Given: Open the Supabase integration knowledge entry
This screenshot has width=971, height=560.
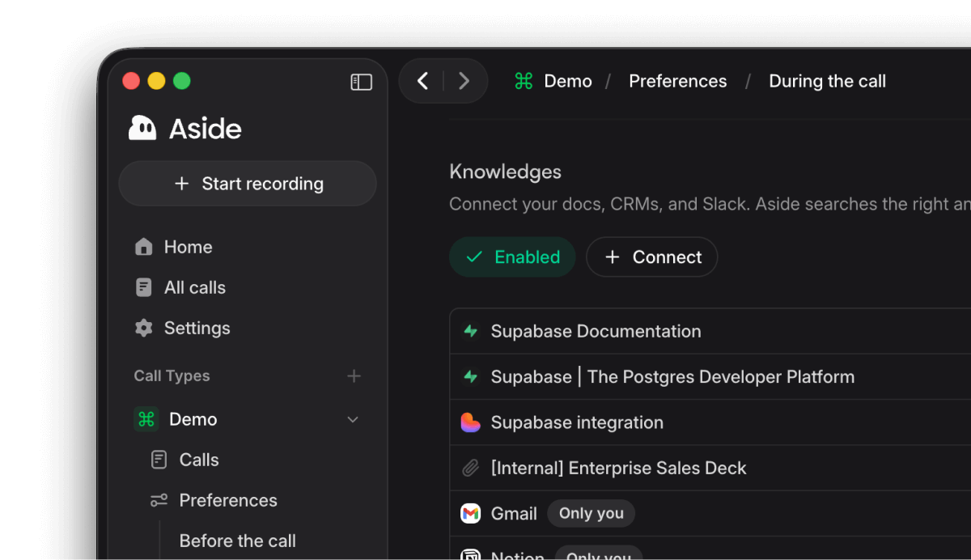Looking at the screenshot, I should (577, 422).
